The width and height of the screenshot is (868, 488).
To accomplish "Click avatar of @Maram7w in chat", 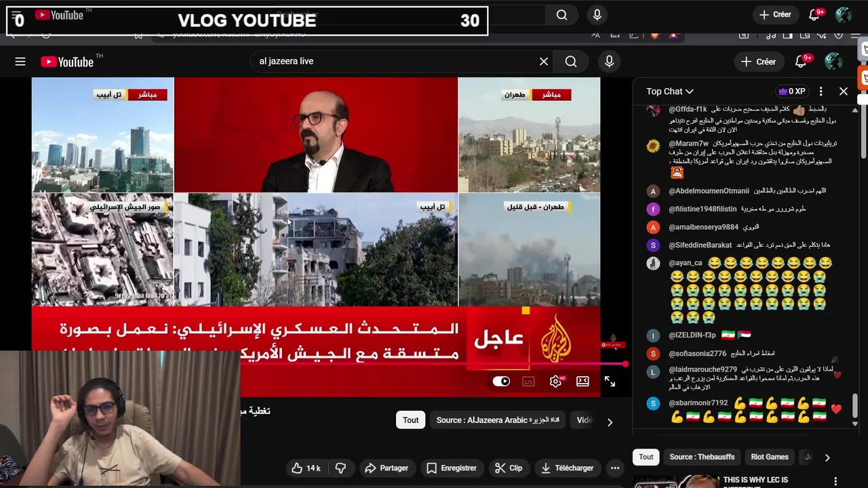I will click(x=653, y=146).
